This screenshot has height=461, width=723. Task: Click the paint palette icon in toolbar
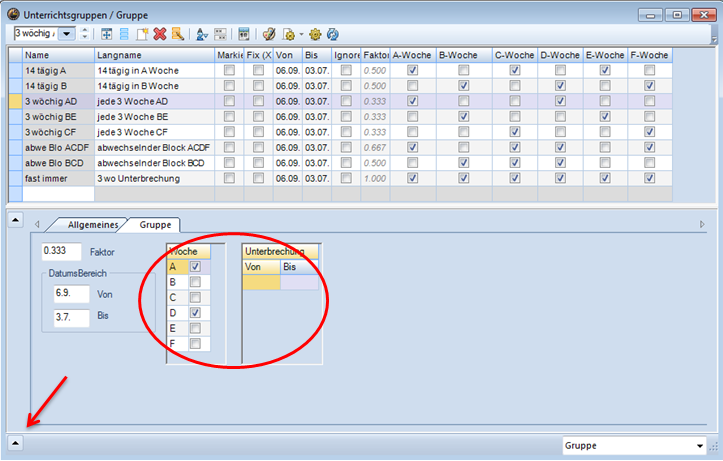point(269,33)
